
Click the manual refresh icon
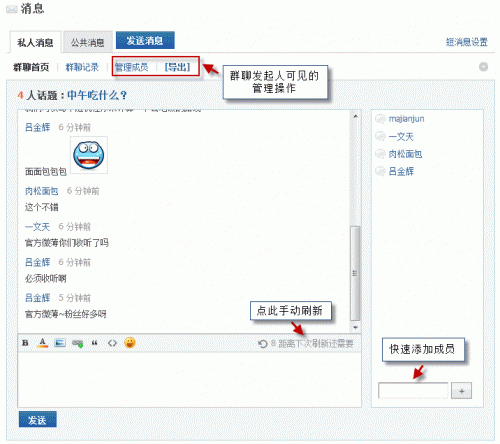click(263, 344)
